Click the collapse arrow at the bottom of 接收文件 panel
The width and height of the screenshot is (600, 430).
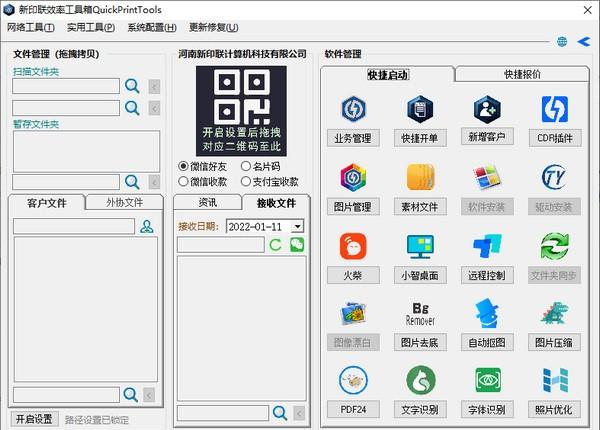tap(299, 413)
